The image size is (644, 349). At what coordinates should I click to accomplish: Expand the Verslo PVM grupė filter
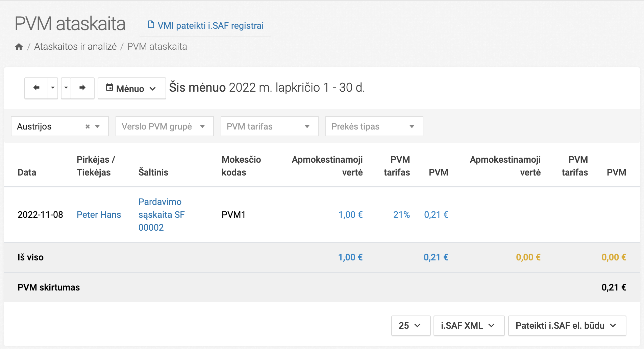[164, 126]
